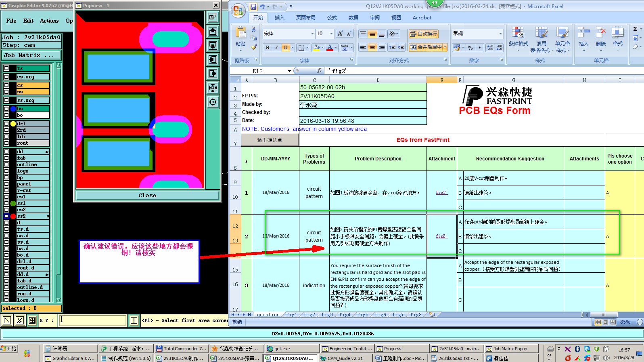The width and height of the screenshot is (644, 362).
Task: Switch to the 插入 ribbon tab
Action: click(x=279, y=18)
